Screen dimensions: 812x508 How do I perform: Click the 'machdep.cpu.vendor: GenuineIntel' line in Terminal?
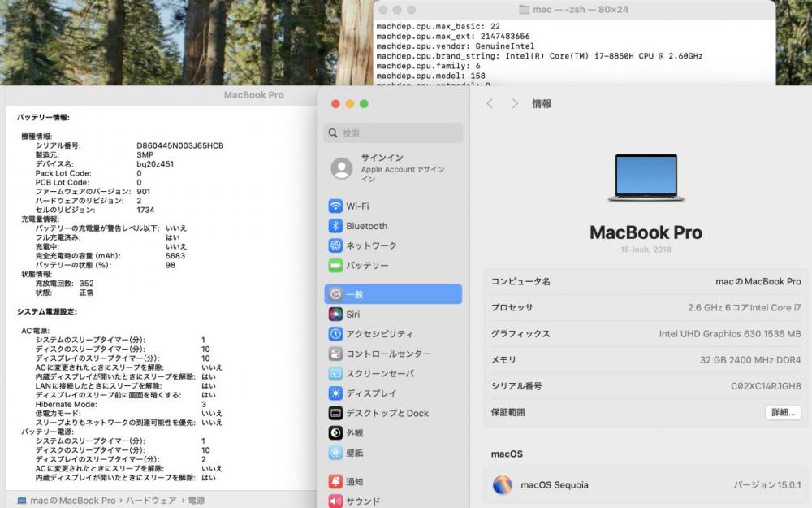[x=456, y=46]
